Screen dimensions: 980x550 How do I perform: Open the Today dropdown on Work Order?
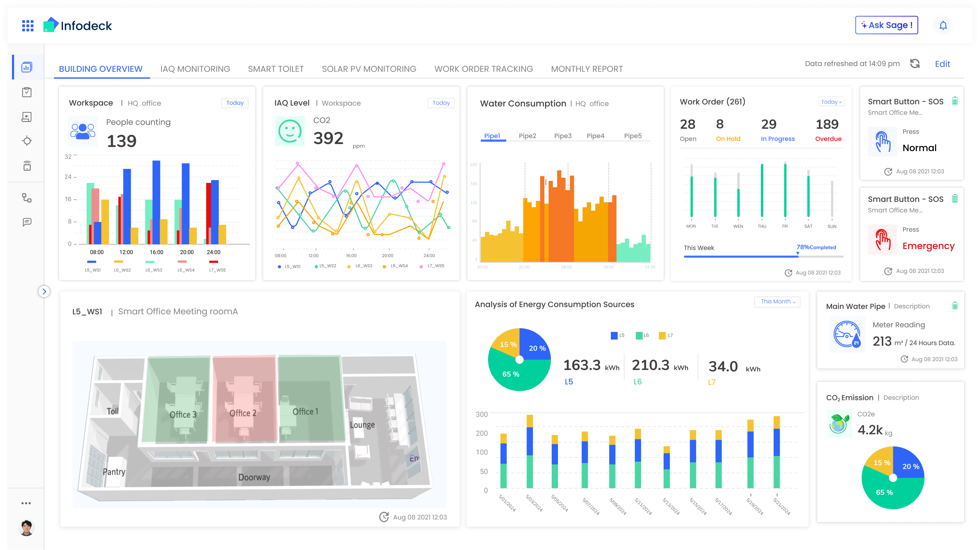tap(831, 101)
